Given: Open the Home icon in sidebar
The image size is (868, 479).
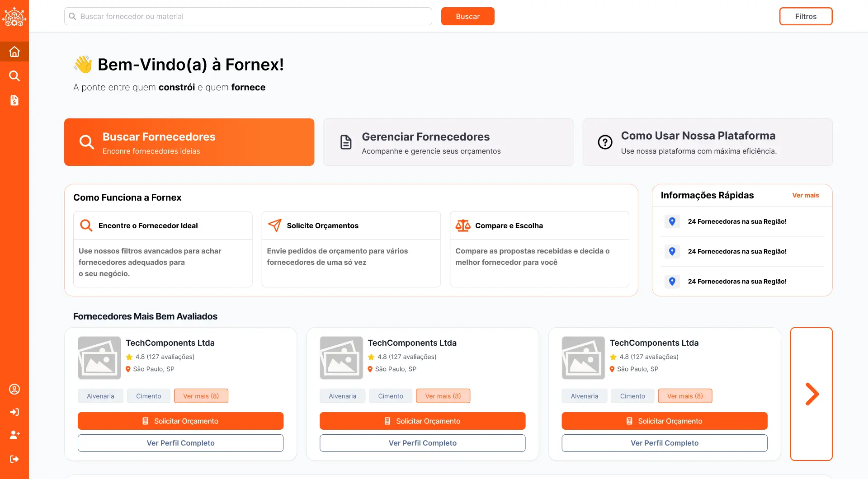Looking at the screenshot, I should 14,52.
